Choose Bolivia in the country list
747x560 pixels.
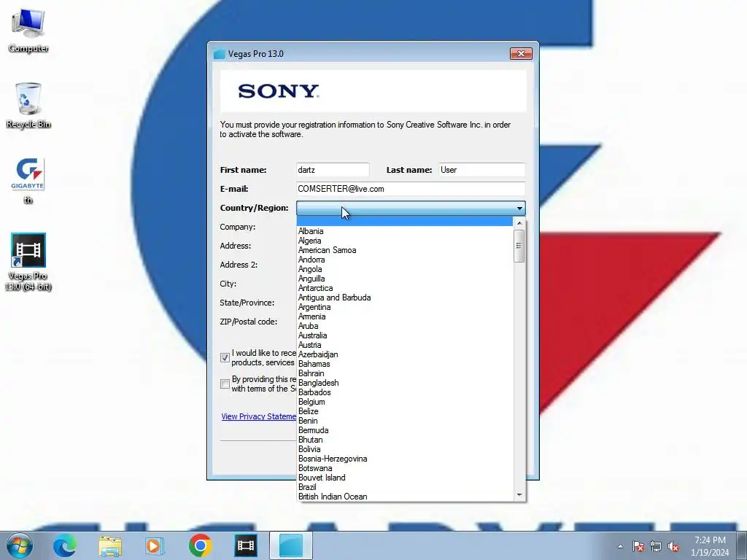(404, 449)
